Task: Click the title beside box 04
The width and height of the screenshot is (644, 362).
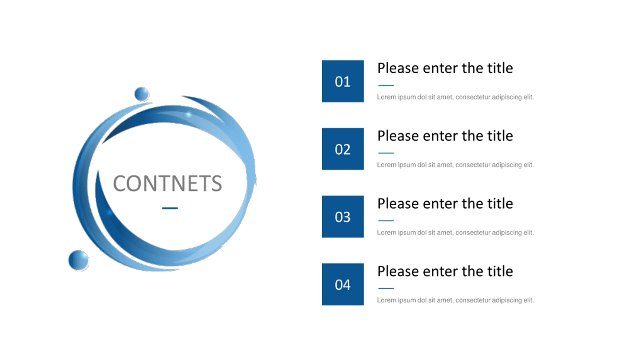Action: point(445,271)
